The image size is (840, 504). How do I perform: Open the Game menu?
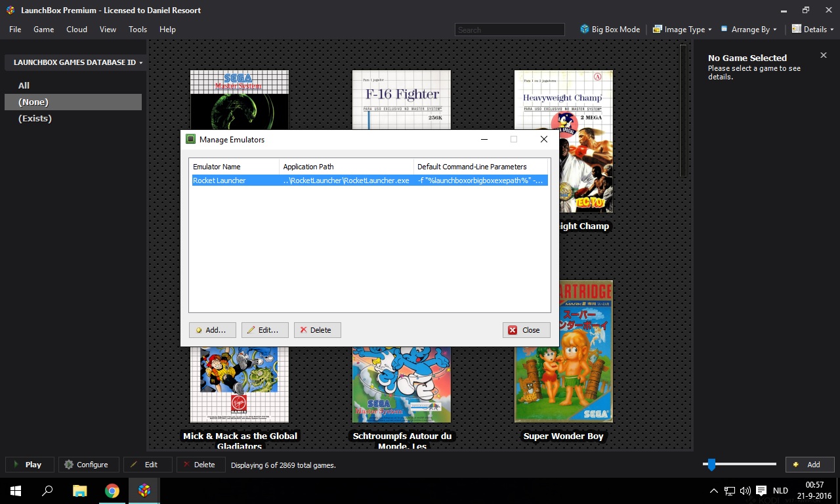click(x=44, y=30)
